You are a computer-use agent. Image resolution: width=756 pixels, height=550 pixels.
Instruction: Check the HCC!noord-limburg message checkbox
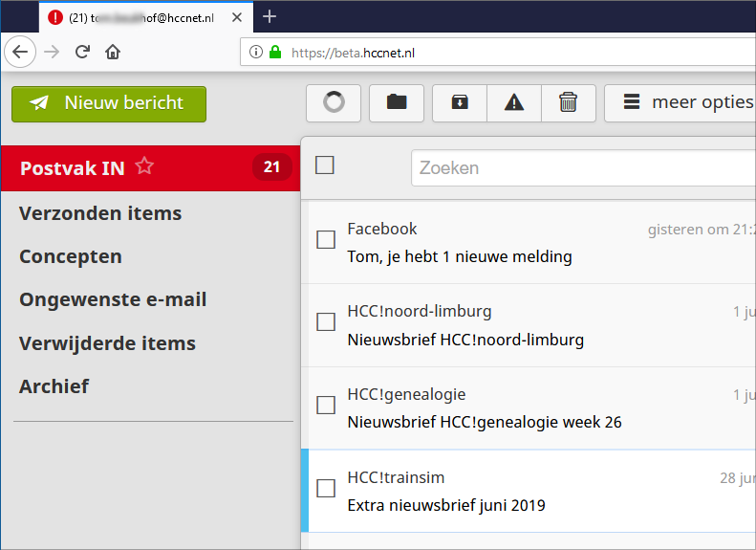(326, 321)
